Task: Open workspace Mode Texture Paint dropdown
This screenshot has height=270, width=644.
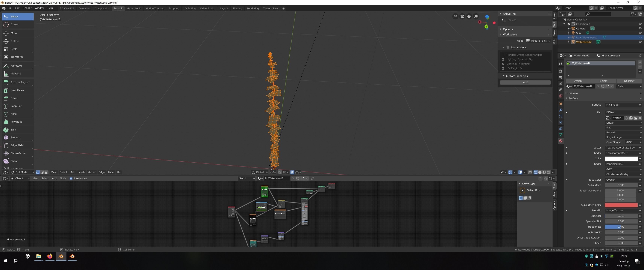Action: coord(538,41)
